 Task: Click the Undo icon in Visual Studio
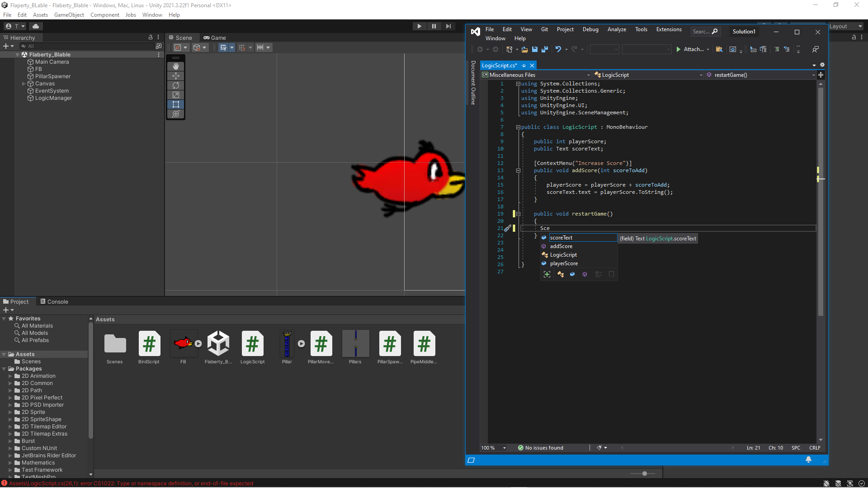tap(559, 49)
